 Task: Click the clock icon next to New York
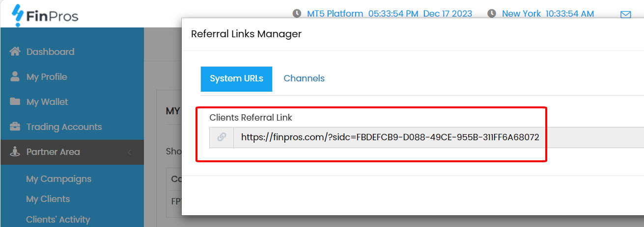(x=492, y=14)
